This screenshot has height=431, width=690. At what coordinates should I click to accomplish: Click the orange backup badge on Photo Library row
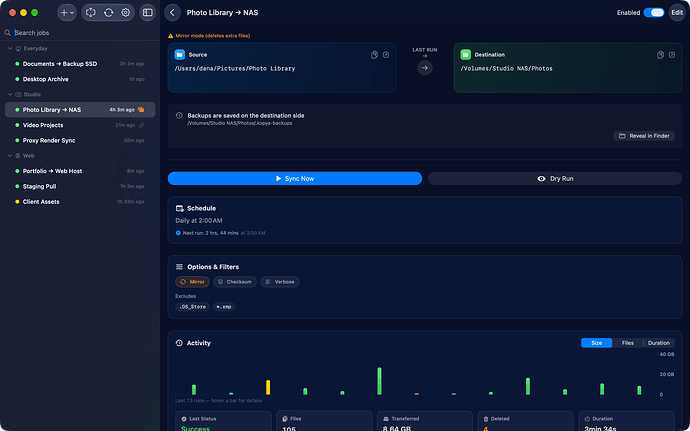(141, 110)
